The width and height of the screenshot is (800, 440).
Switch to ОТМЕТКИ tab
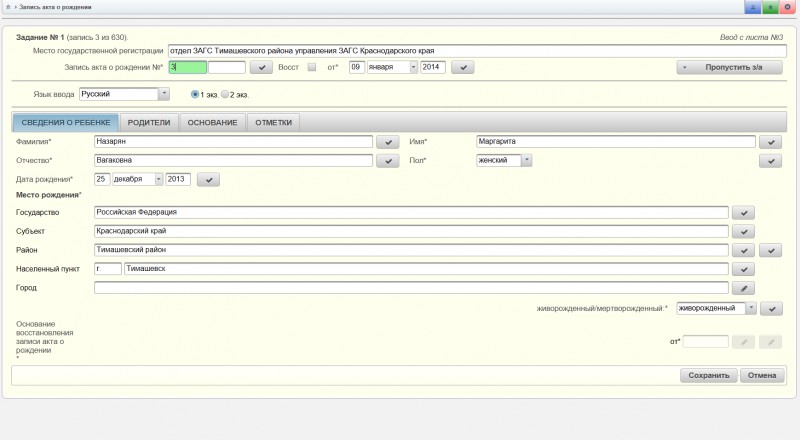coord(273,123)
